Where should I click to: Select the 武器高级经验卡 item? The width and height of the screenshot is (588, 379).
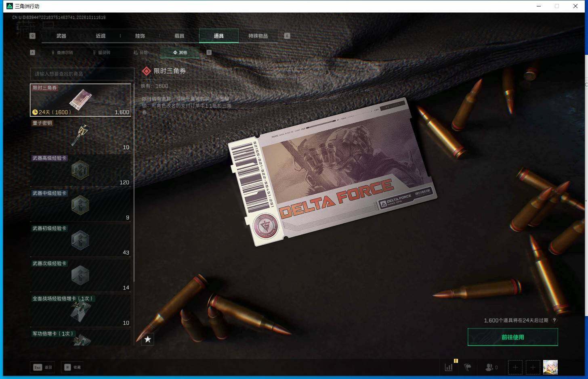point(80,170)
